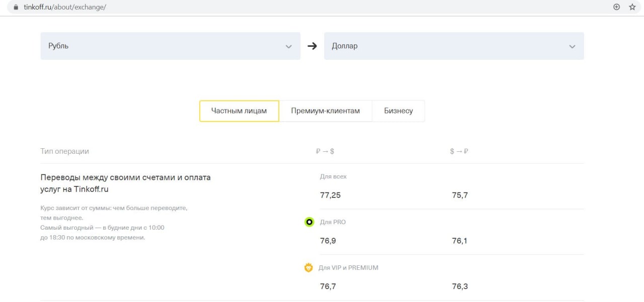Switch to the Премиум-клиентам tab

click(326, 111)
